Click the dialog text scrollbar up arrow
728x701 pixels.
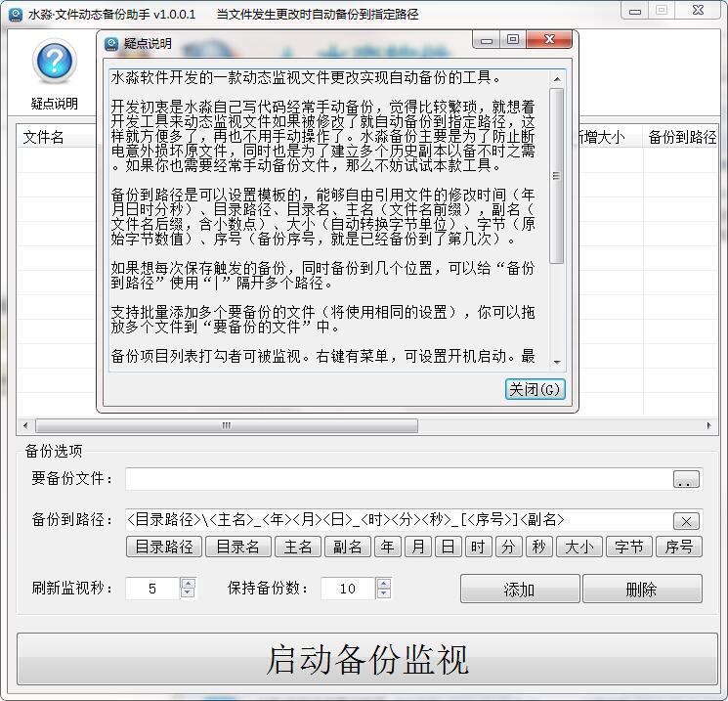[x=557, y=79]
